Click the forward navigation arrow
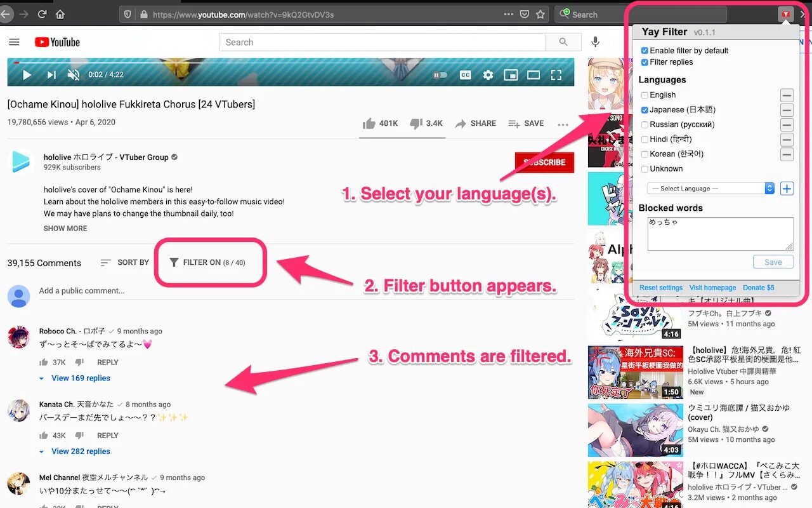Screen dimensions: 812x508 (24, 14)
